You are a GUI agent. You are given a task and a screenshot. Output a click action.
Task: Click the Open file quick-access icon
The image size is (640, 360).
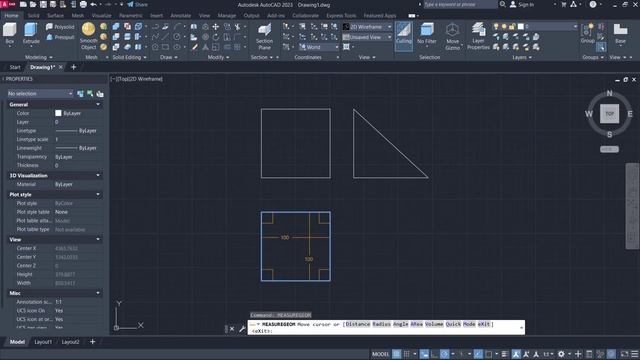[x=33, y=4]
